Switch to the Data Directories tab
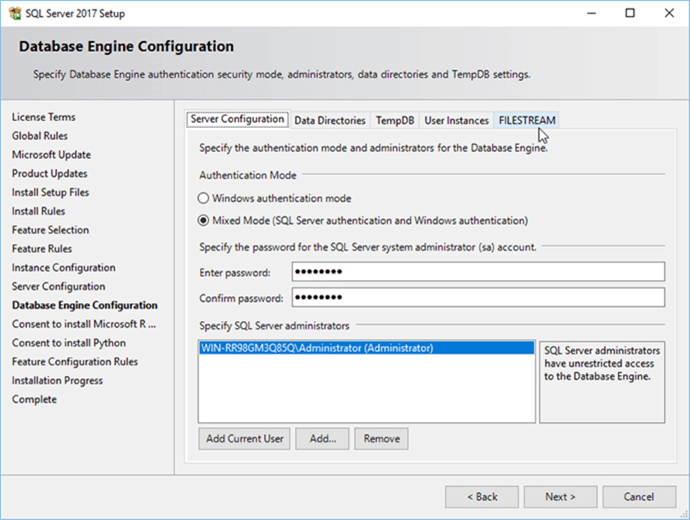The image size is (690, 520). pos(329,120)
